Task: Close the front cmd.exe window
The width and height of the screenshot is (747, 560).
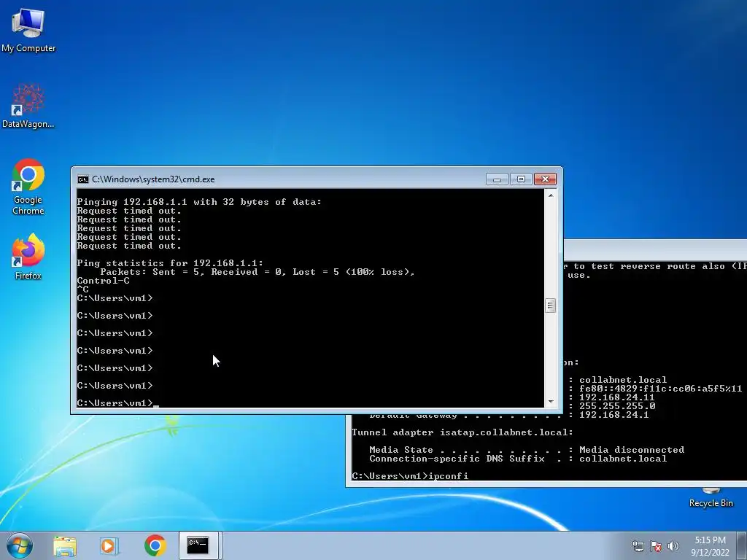Action: 546,179
